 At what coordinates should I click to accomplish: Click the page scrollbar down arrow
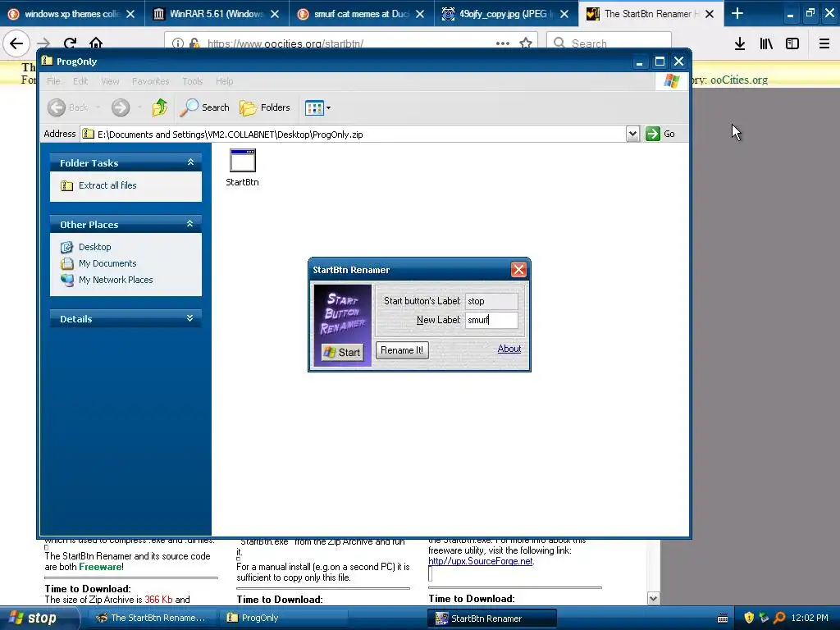coord(653,598)
